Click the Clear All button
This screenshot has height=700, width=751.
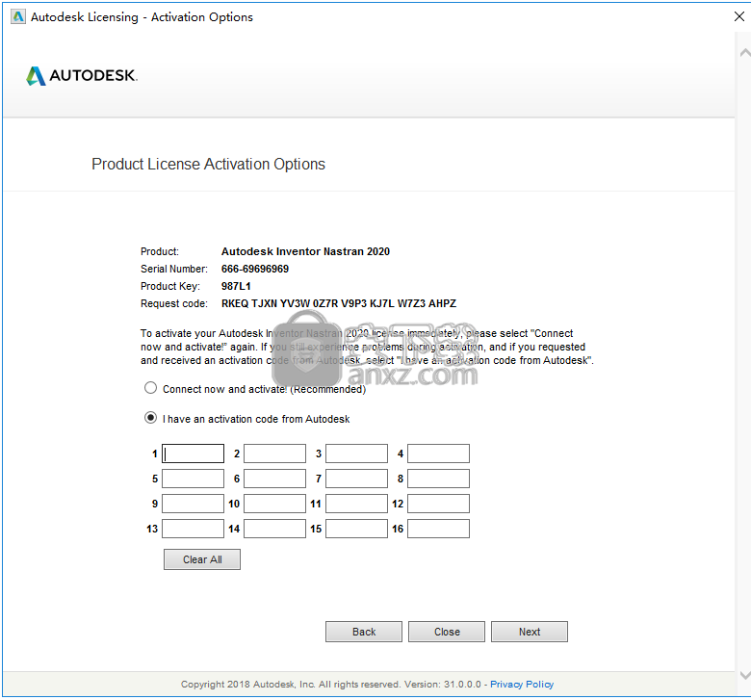click(x=202, y=559)
